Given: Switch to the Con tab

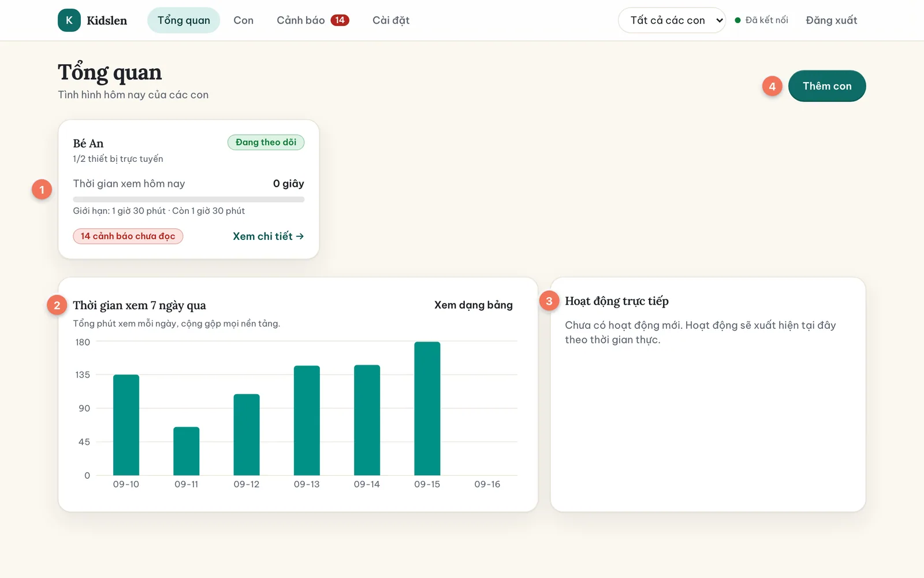Looking at the screenshot, I should click(243, 20).
